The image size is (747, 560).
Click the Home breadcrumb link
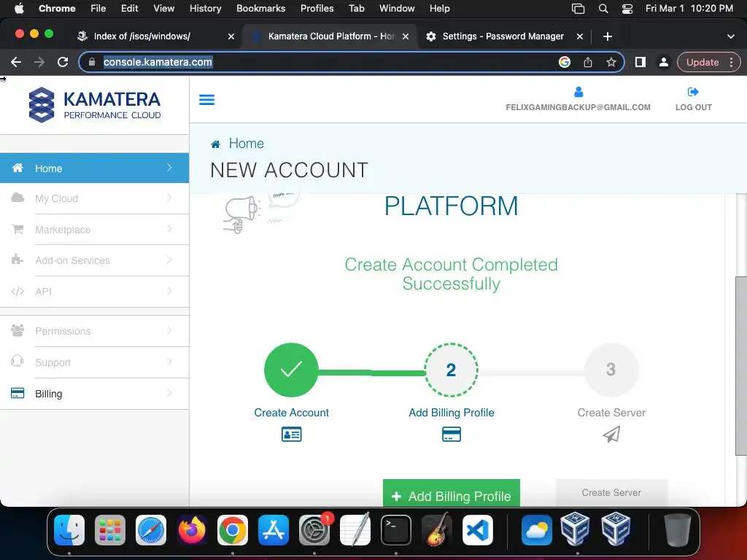246,144
